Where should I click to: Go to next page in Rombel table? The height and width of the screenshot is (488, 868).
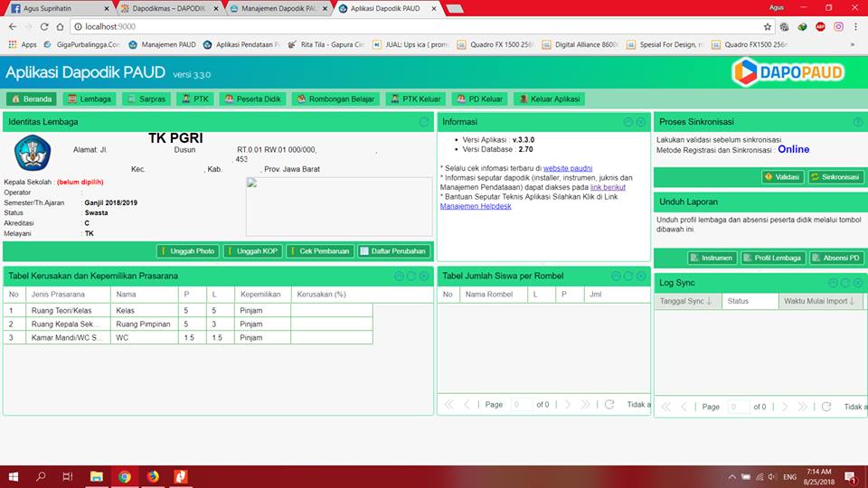tap(568, 405)
